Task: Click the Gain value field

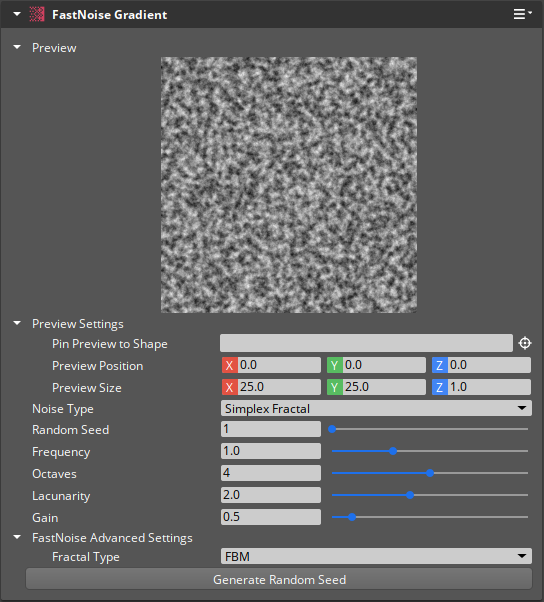Action: 271,517
